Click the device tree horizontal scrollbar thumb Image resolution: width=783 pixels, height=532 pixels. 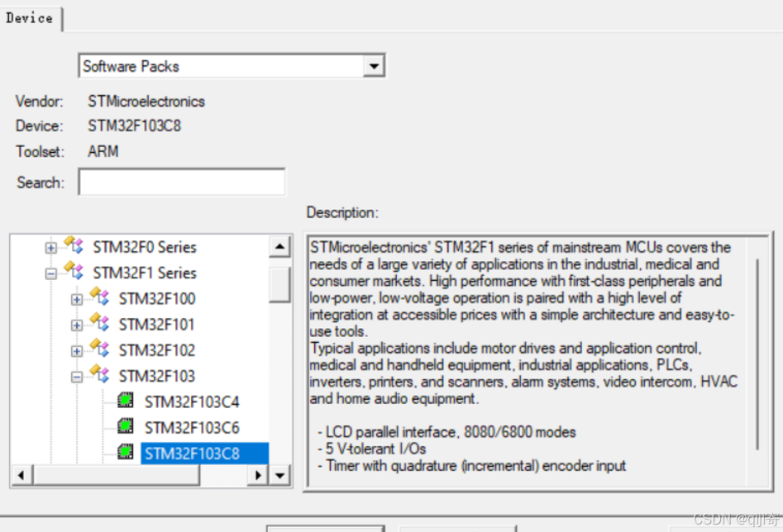click(x=117, y=475)
